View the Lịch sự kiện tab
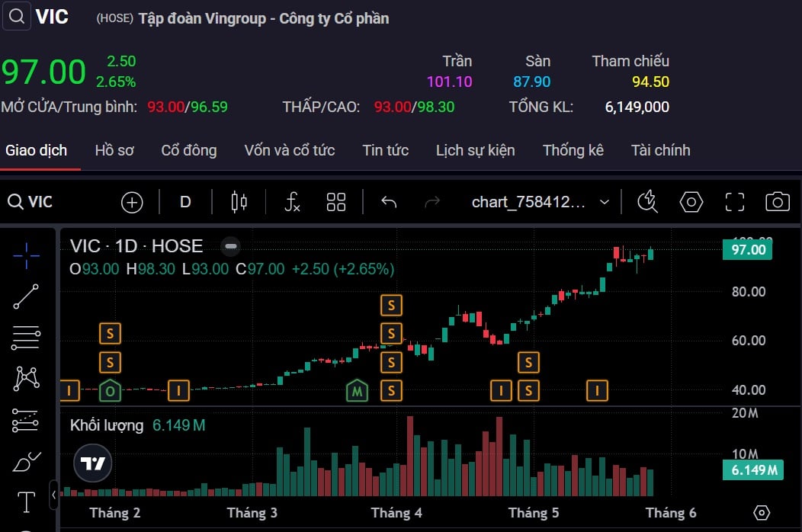This screenshot has width=802, height=532. (x=476, y=150)
